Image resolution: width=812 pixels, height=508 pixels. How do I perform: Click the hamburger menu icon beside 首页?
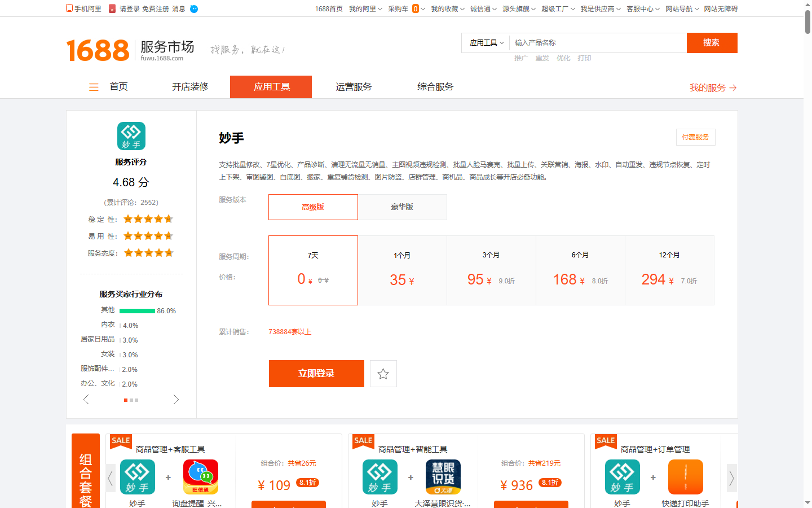coord(94,87)
